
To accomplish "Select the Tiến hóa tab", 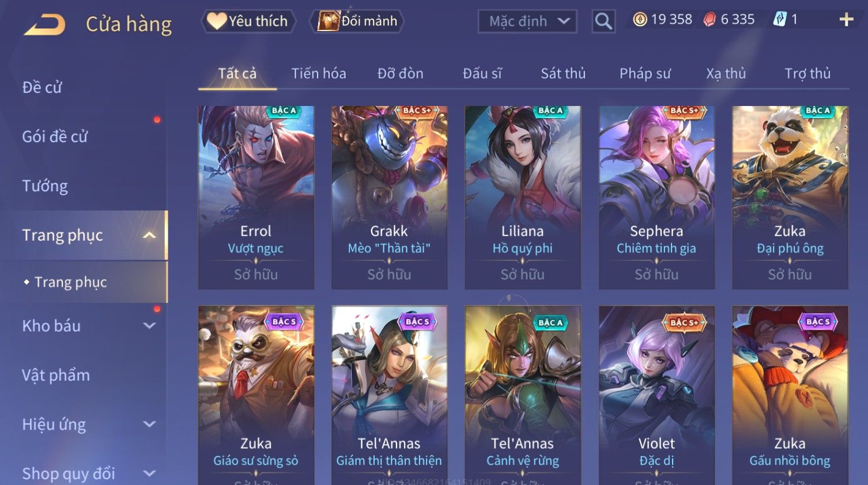I will click(319, 74).
